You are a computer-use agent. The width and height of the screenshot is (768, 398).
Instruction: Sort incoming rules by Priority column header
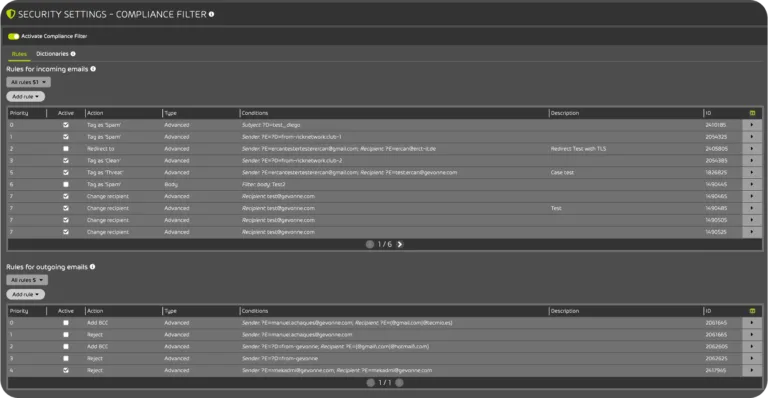coord(19,113)
